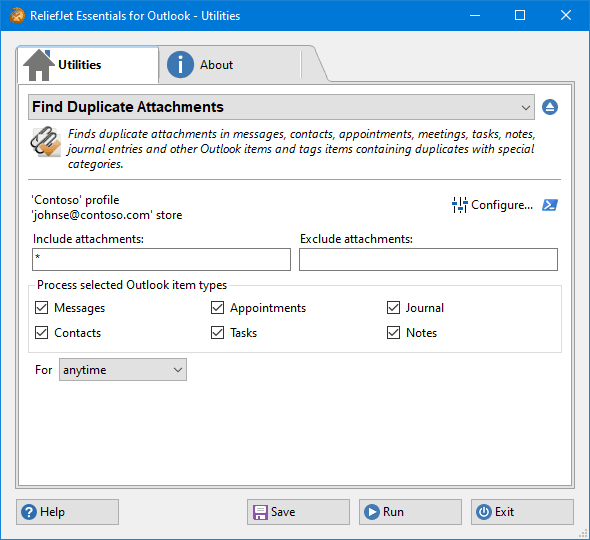Image resolution: width=590 pixels, height=540 pixels.
Task: Select the 'Contoso' profile text
Action: 75,200
